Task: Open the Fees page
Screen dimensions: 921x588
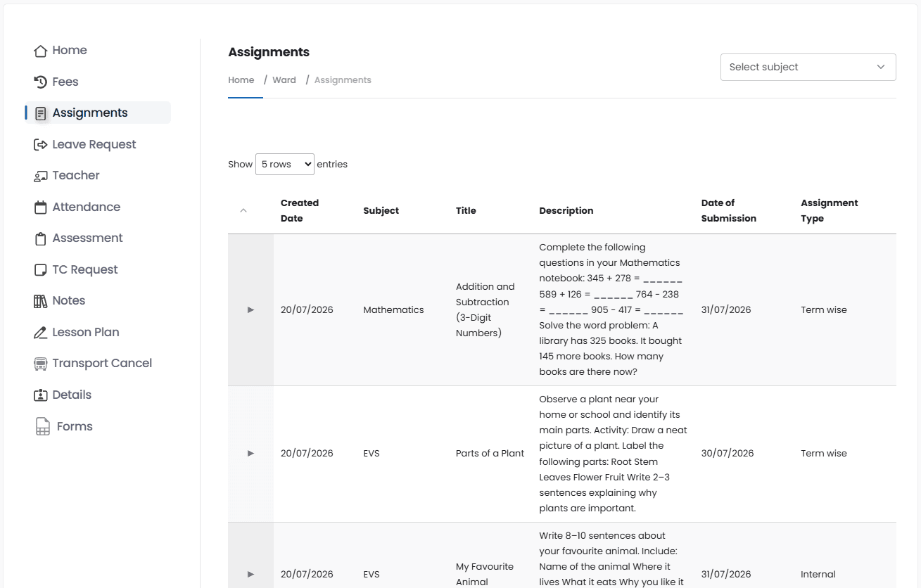Action: pos(65,82)
